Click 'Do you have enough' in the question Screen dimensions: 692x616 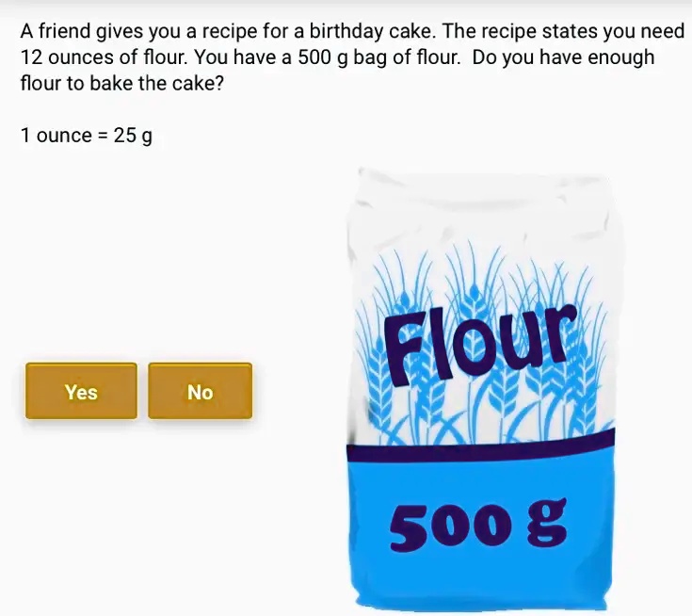coord(563,57)
